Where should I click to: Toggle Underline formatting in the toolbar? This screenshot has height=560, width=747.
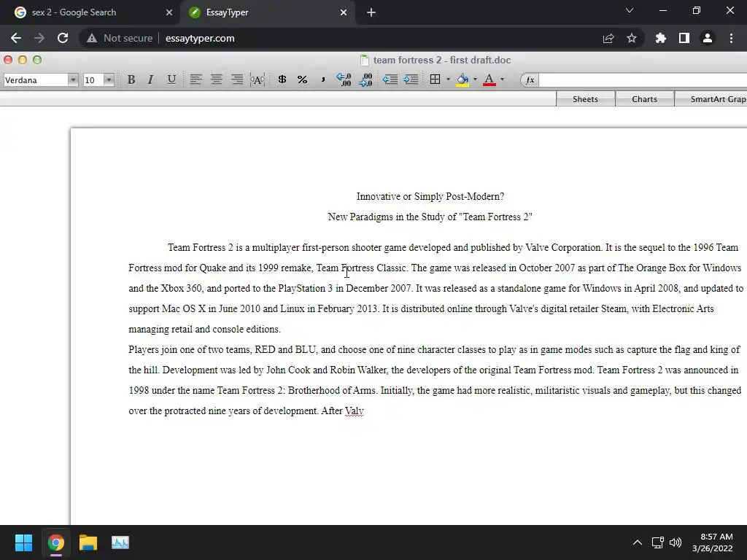pyautogui.click(x=171, y=79)
